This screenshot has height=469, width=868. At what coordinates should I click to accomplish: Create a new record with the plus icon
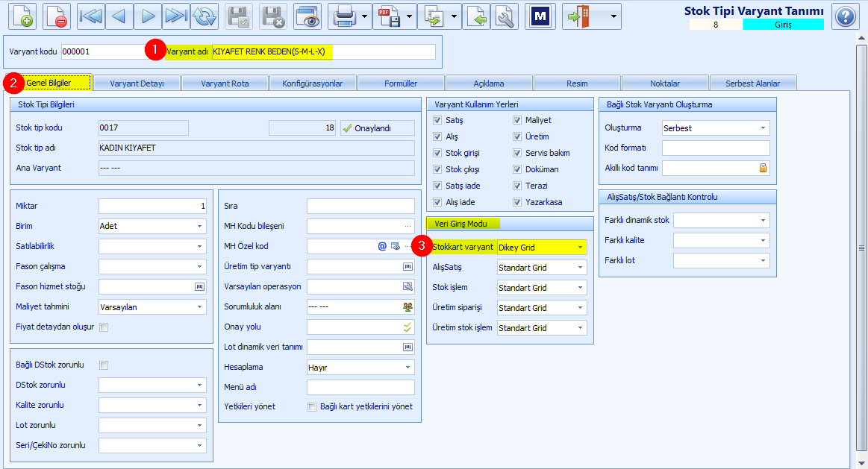click(x=22, y=16)
